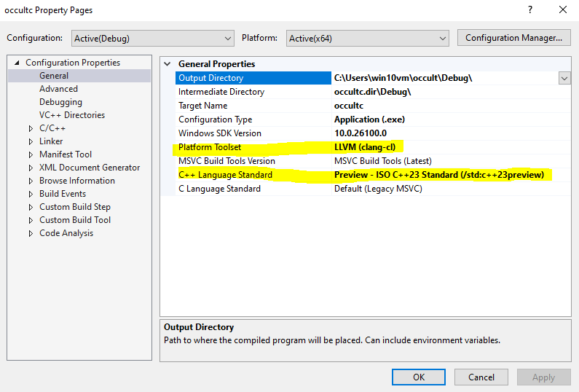Collapse the General Properties section chevron
The image size is (579, 392).
point(168,64)
